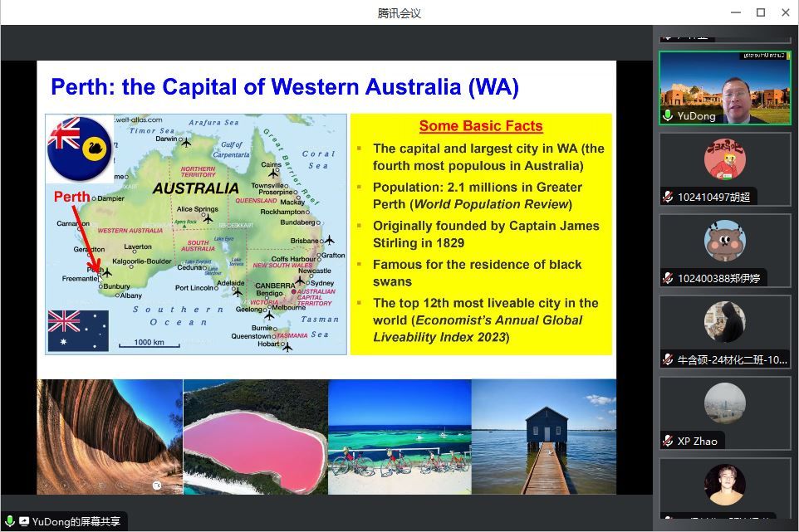This screenshot has width=799, height=532.
Task: Click the hooded-figure avatar of 牛含硕
Action: 724,323
